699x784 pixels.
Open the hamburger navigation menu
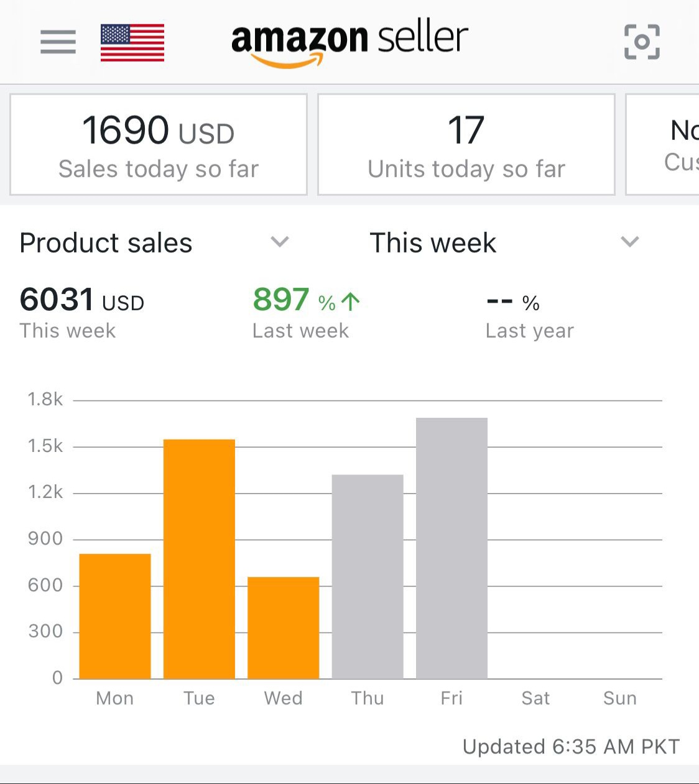click(x=58, y=42)
